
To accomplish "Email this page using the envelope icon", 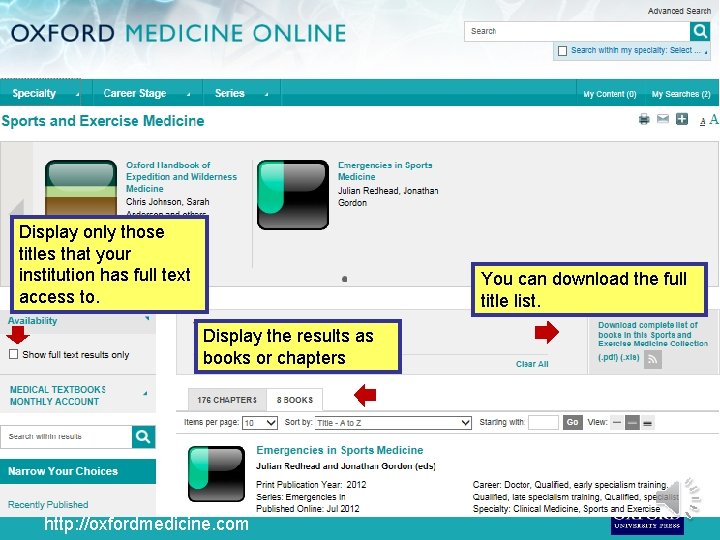I will coord(663,119).
